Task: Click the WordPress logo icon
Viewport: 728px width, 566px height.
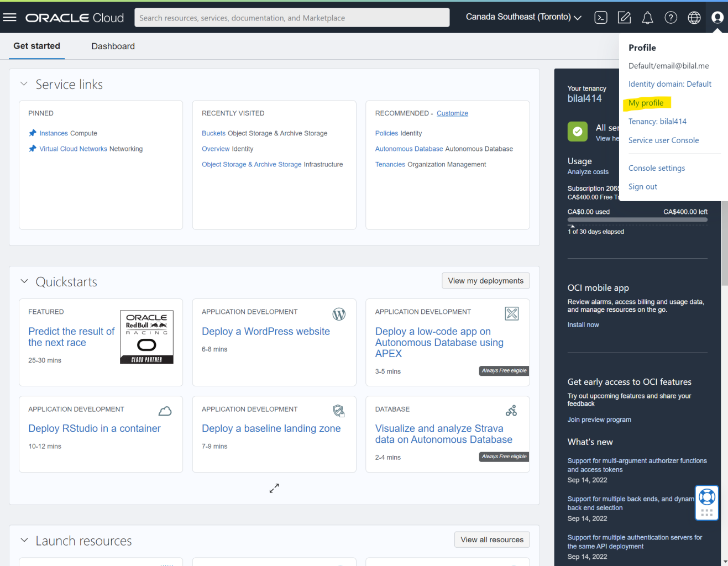Action: (339, 314)
